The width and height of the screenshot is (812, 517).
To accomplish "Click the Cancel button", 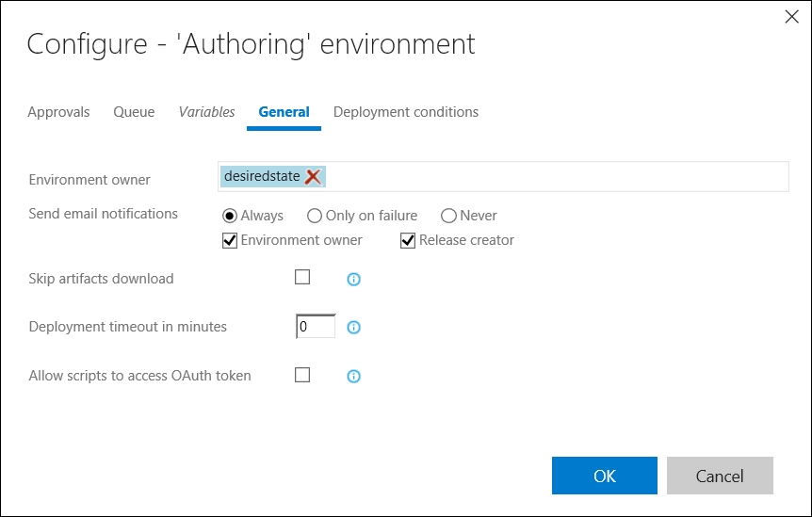I will click(x=720, y=476).
